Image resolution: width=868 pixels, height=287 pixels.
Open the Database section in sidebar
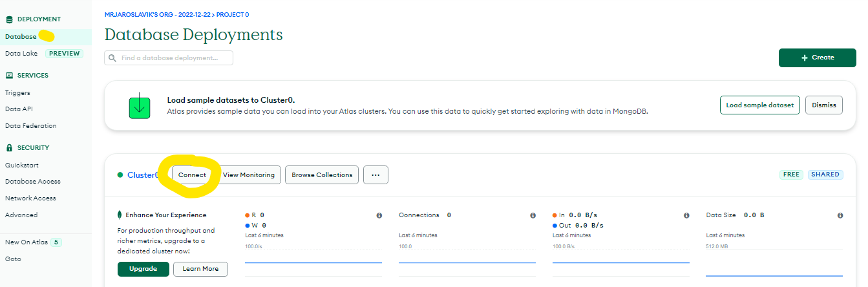21,36
